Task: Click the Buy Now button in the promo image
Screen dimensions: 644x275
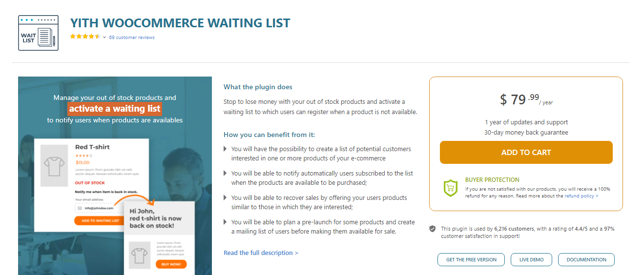Action: pos(171,264)
